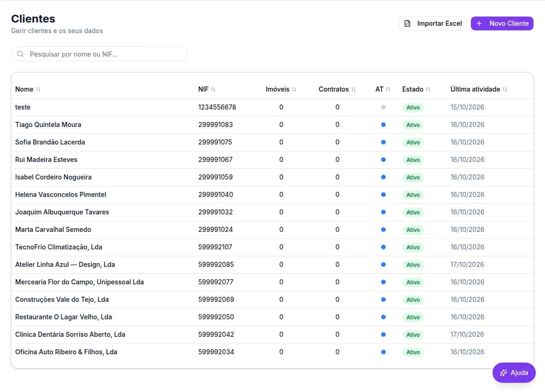
Task: Click the Última atividade sort icon
Action: point(504,89)
